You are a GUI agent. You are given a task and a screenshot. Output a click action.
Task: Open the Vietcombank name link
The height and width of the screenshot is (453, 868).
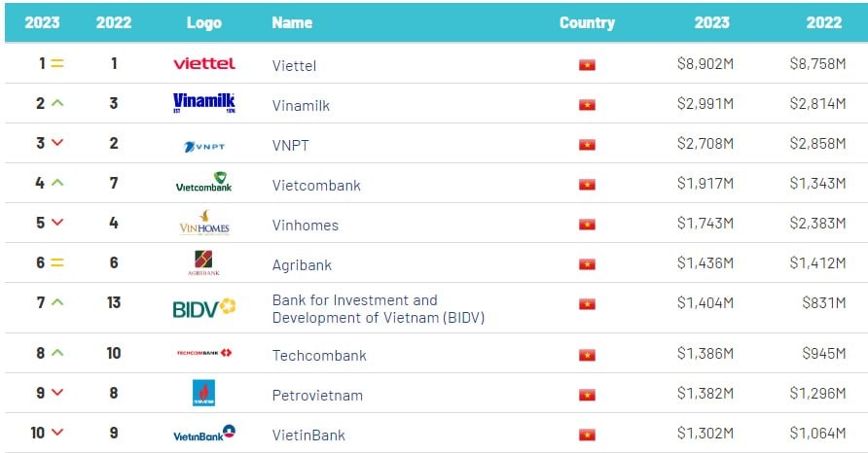316,186
